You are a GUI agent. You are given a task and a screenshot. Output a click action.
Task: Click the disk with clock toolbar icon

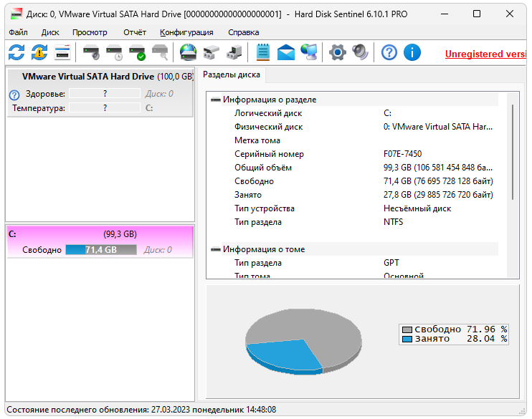[114, 52]
